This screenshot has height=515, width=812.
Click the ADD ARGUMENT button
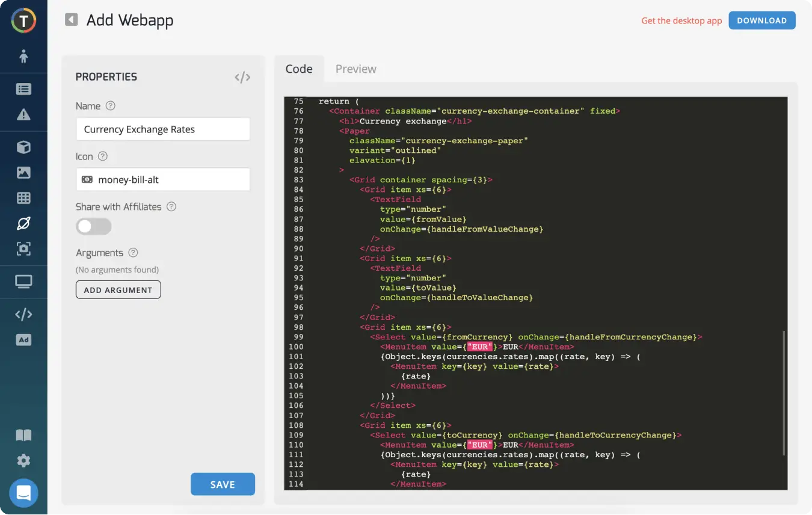[x=118, y=290]
